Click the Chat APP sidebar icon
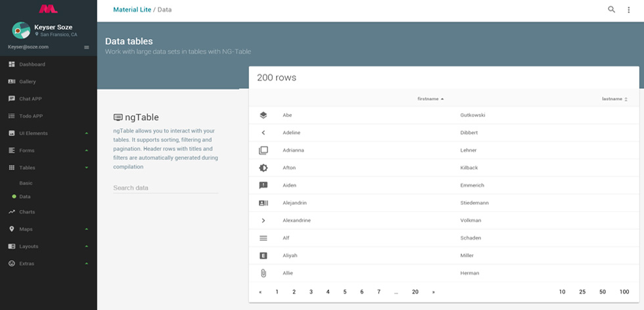644x310 pixels. tap(12, 99)
